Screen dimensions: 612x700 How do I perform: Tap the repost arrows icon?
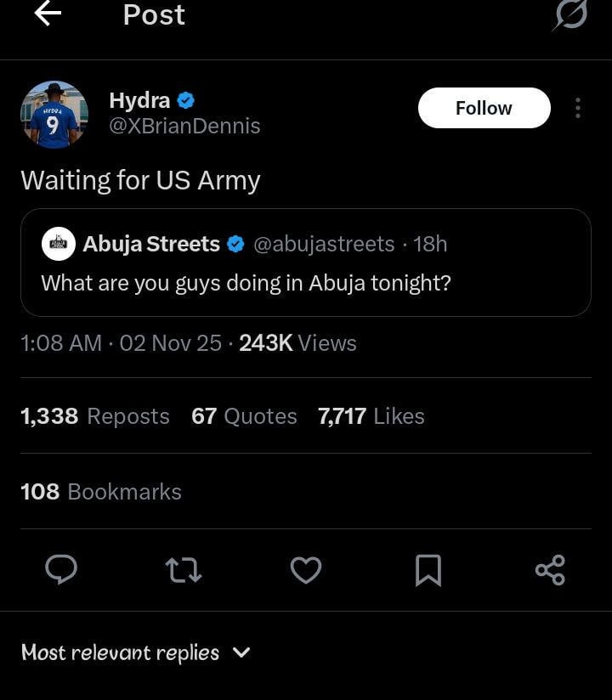tap(184, 570)
